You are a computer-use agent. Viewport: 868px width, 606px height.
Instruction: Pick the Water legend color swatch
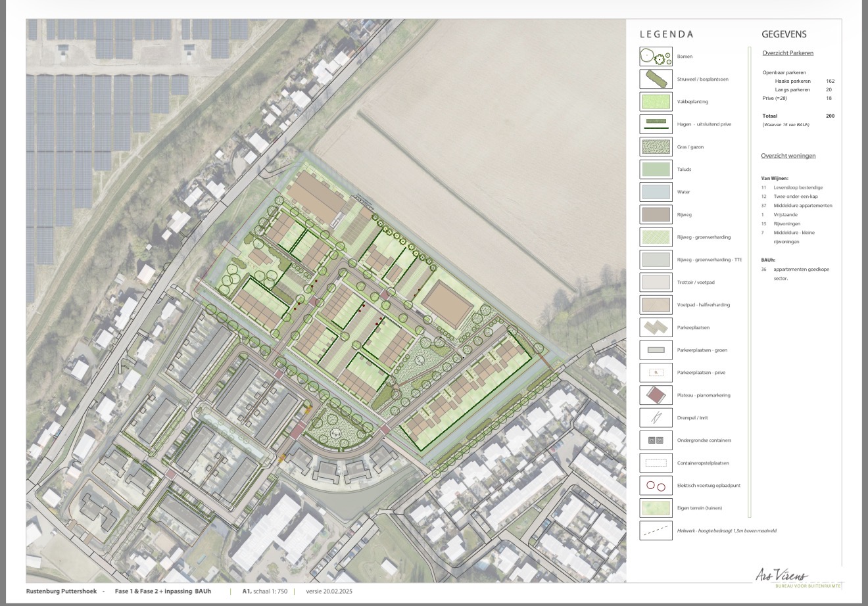(656, 192)
